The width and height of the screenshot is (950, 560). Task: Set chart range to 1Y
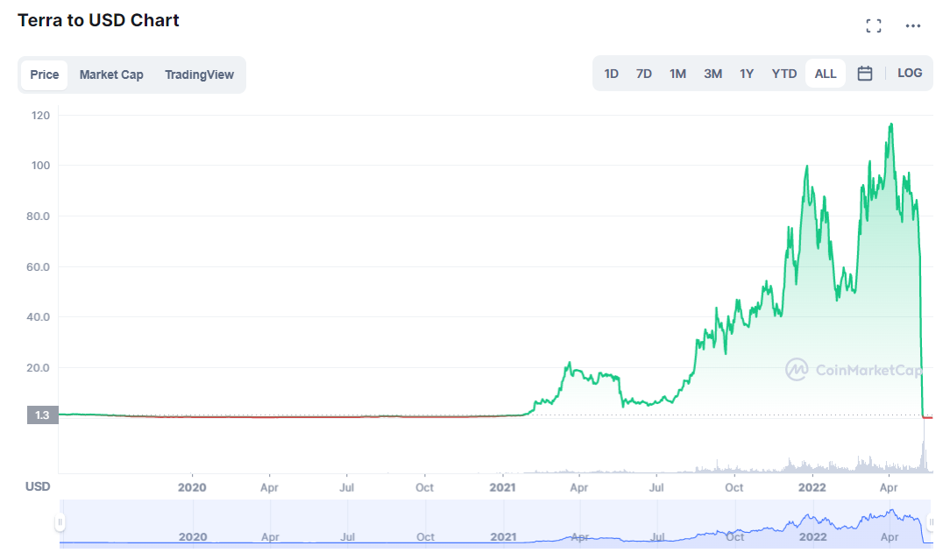[747, 74]
